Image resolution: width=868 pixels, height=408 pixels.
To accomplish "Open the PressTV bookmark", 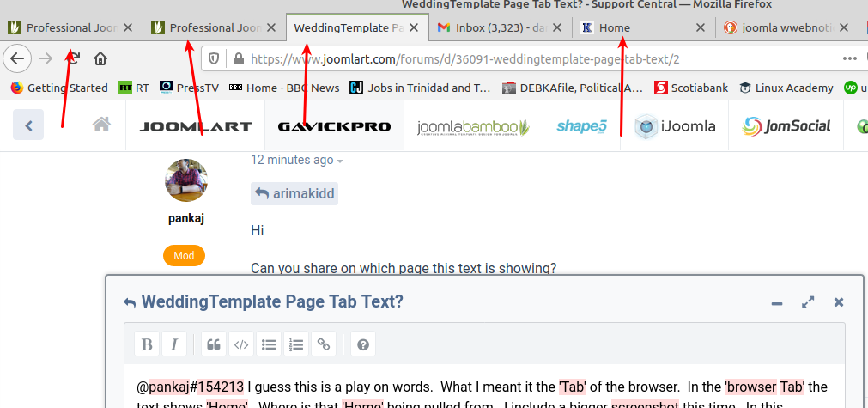I will pyautogui.click(x=189, y=88).
